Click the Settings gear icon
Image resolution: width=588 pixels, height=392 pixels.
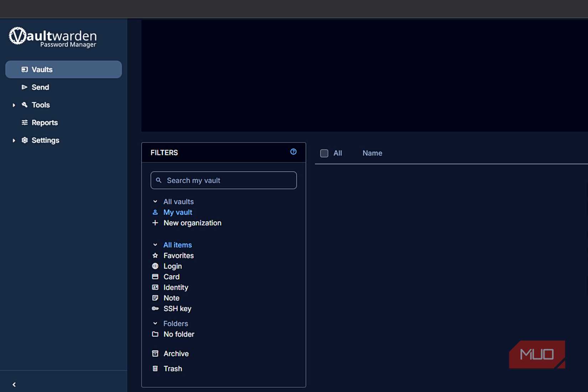point(25,140)
